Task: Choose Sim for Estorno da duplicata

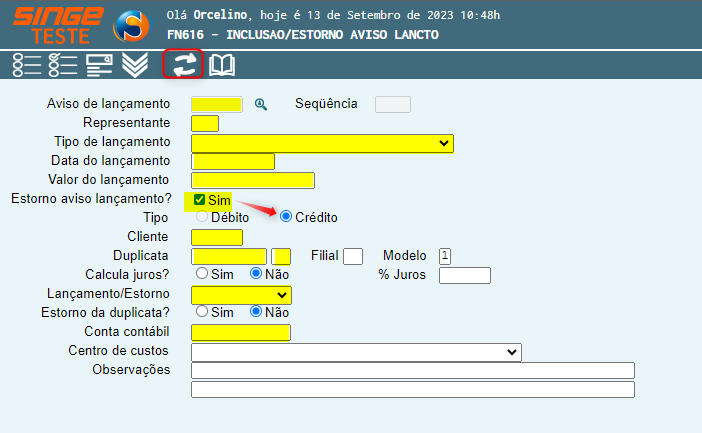Action: click(202, 311)
